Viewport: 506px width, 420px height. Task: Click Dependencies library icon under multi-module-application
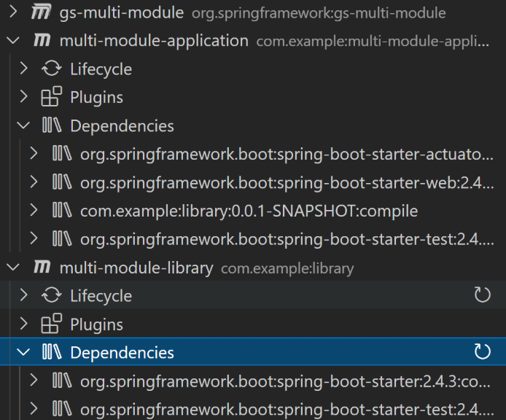52,125
